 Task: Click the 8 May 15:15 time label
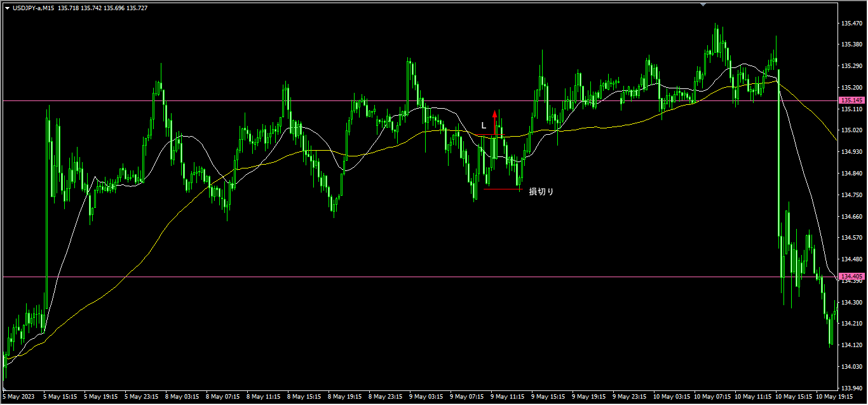click(303, 396)
